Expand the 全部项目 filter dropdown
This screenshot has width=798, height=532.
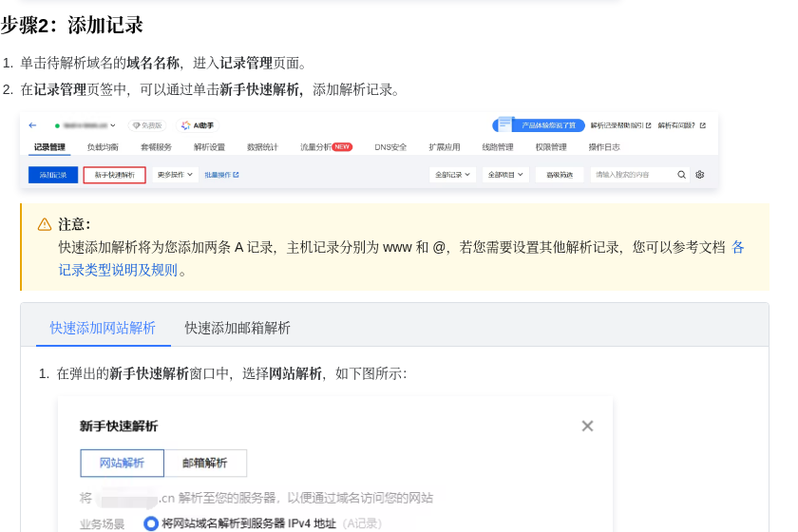505,175
